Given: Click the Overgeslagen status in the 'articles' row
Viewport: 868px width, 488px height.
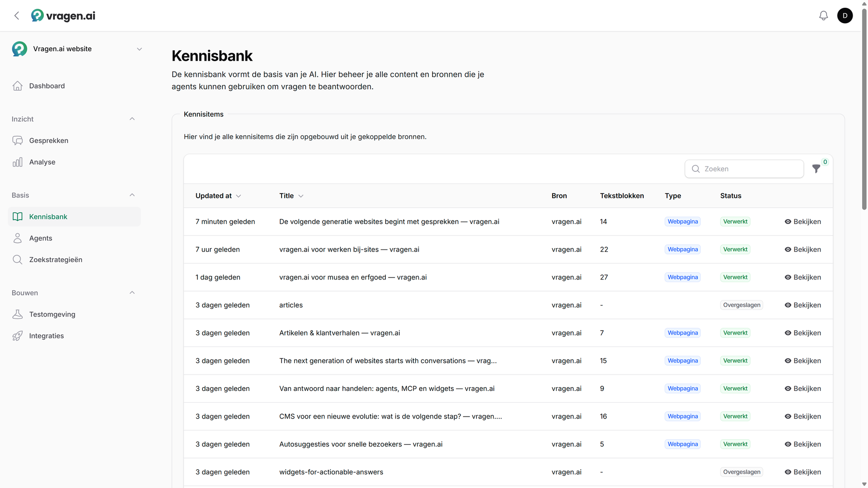Looking at the screenshot, I should [x=742, y=305].
